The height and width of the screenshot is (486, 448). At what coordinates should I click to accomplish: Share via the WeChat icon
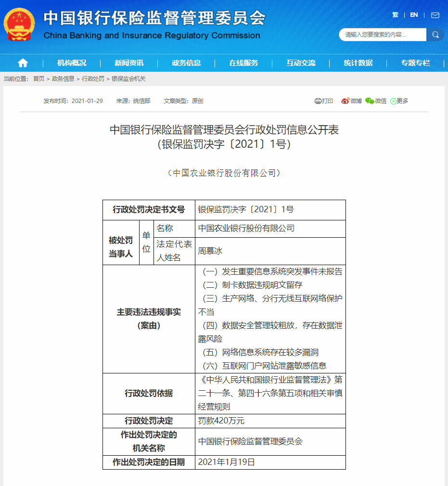(x=370, y=101)
